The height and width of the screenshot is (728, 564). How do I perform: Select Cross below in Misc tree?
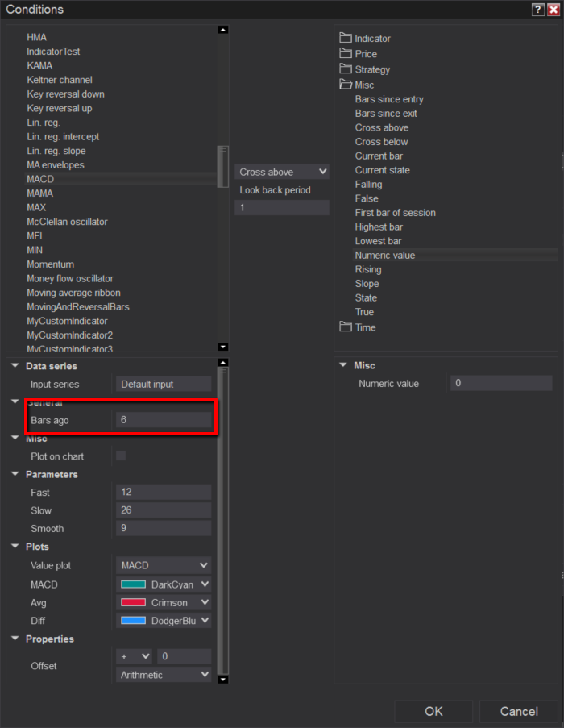coord(381,142)
